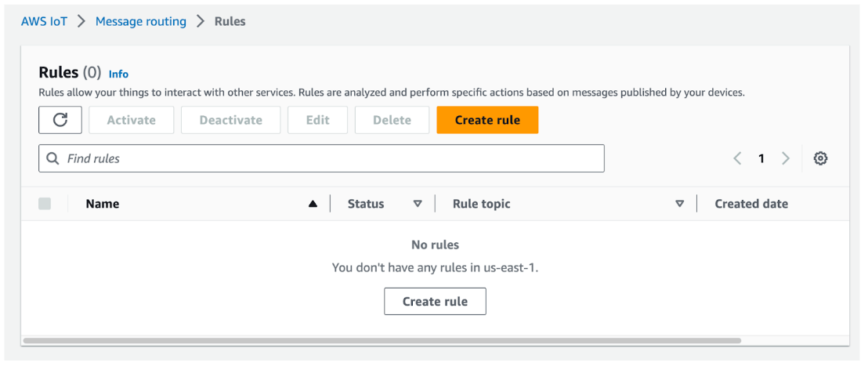Open the Info link beside Rules
The image size is (868, 370).
[118, 74]
